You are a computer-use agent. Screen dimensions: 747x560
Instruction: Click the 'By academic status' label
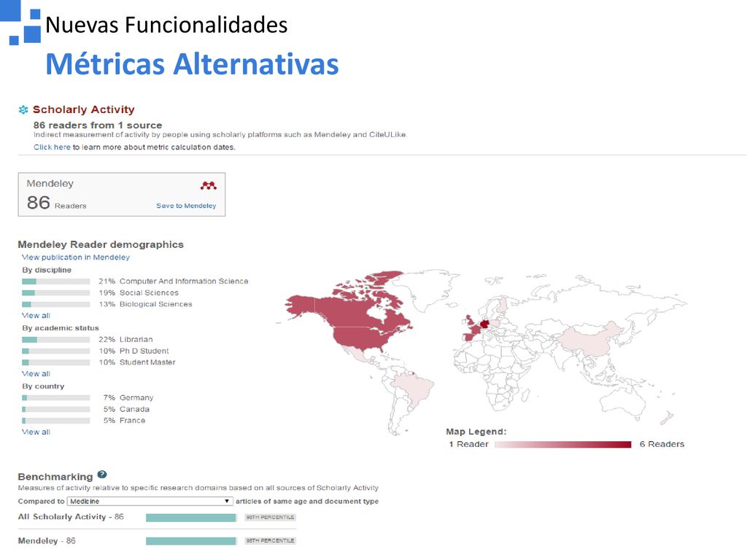point(61,328)
